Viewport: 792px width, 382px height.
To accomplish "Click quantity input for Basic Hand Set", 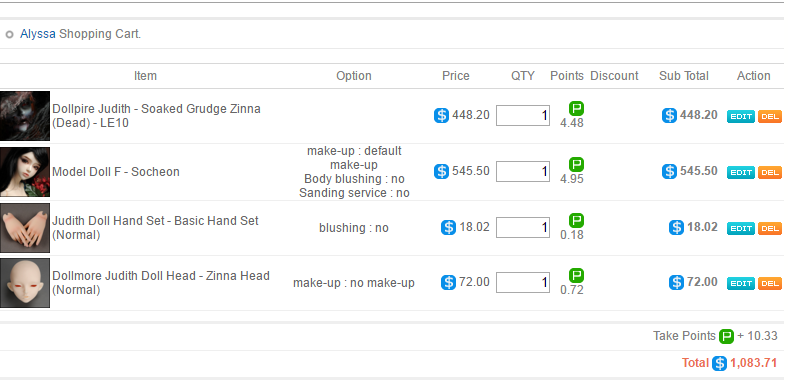I will [x=523, y=227].
